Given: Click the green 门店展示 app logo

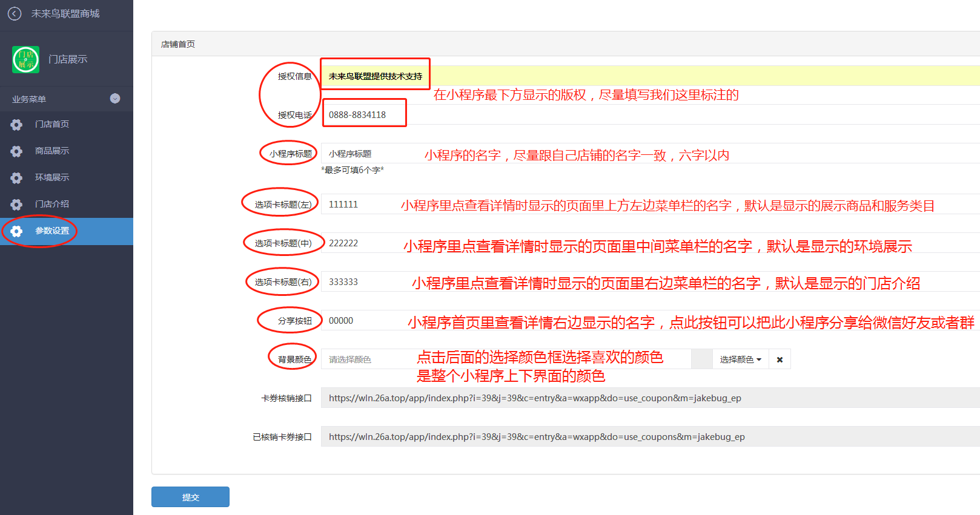Looking at the screenshot, I should [26, 59].
